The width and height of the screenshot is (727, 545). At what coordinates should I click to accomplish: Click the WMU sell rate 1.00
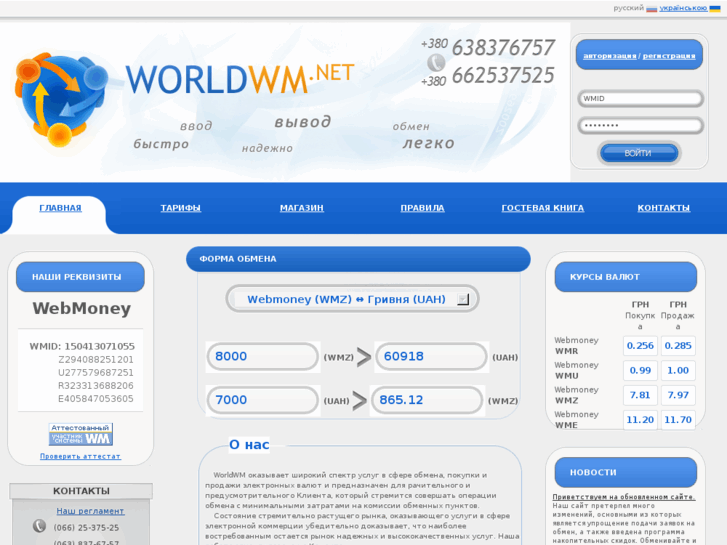pyautogui.click(x=678, y=371)
